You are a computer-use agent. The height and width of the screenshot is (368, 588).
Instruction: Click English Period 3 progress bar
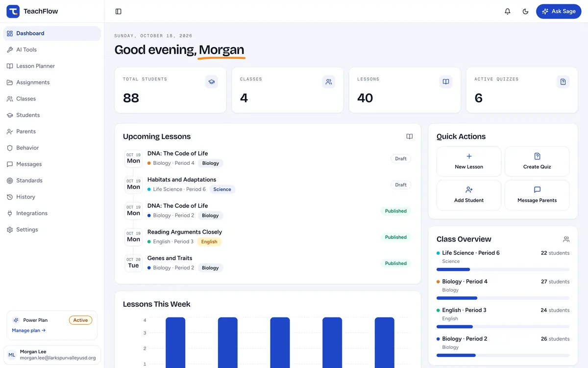click(x=503, y=327)
